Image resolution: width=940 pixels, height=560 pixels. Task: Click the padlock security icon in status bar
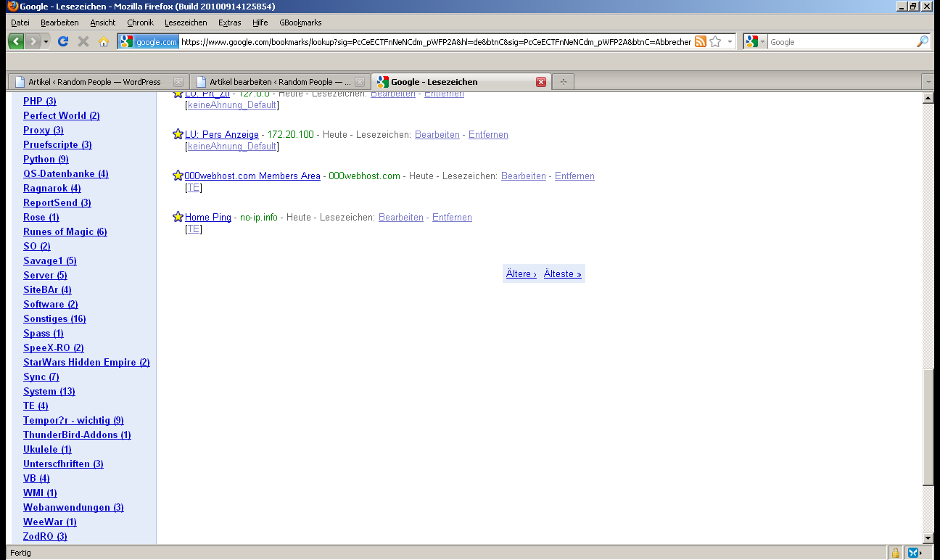point(896,553)
